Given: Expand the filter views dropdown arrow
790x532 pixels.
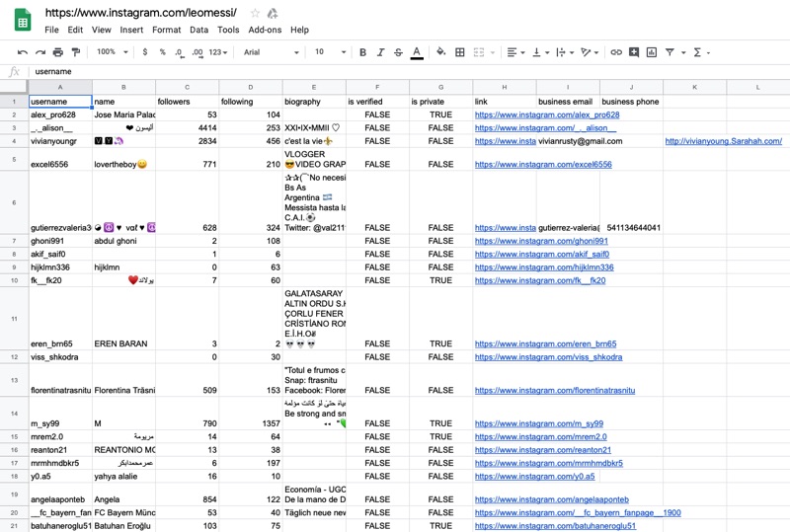Looking at the screenshot, I should coord(683,52).
